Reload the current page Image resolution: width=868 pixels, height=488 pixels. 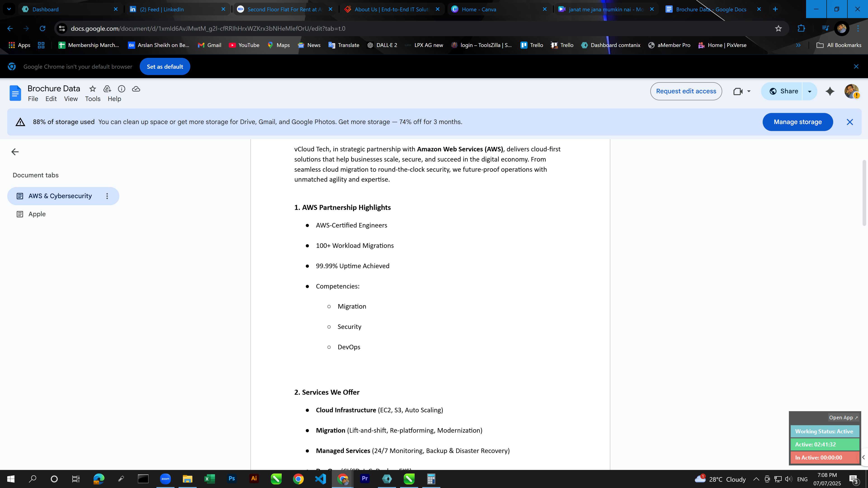[42, 29]
